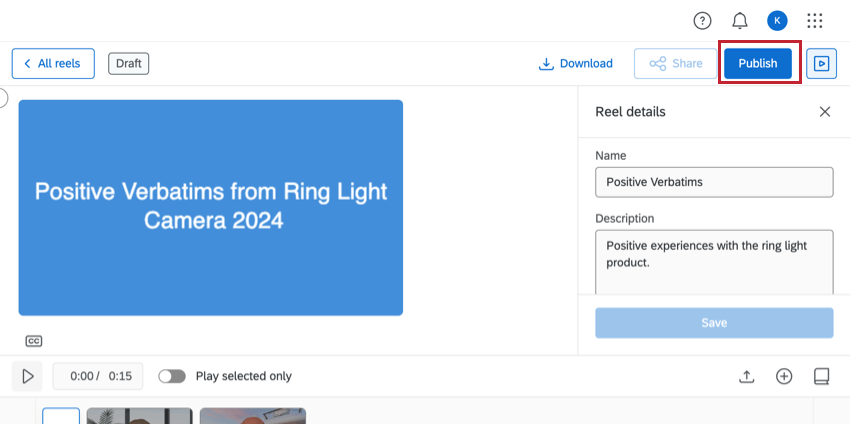
Task: Click the disabled Share button
Action: pyautogui.click(x=676, y=63)
